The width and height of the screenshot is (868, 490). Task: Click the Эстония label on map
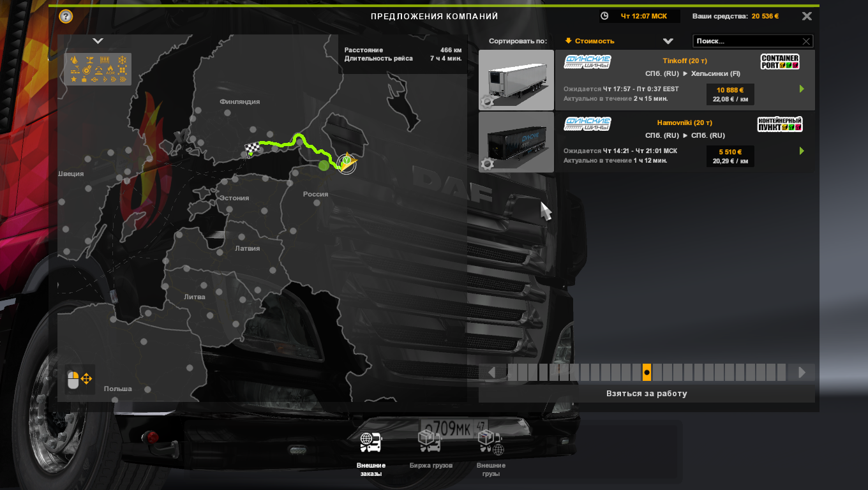click(x=234, y=198)
